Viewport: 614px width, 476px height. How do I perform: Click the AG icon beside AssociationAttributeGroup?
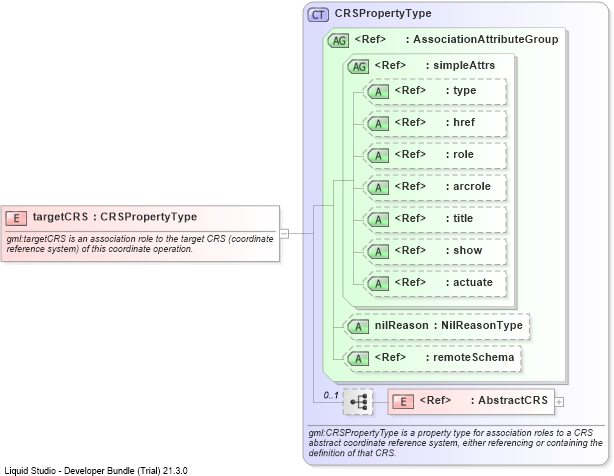(x=338, y=41)
